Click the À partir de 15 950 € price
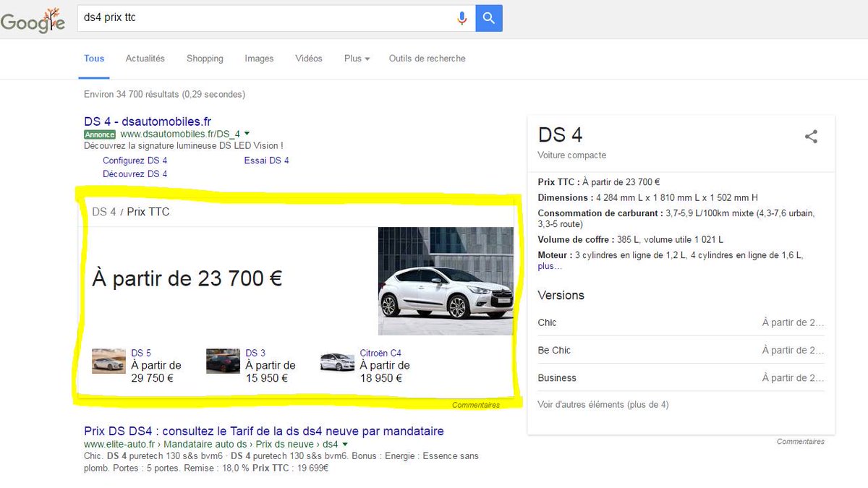This screenshot has height=488, width=868. tap(271, 372)
